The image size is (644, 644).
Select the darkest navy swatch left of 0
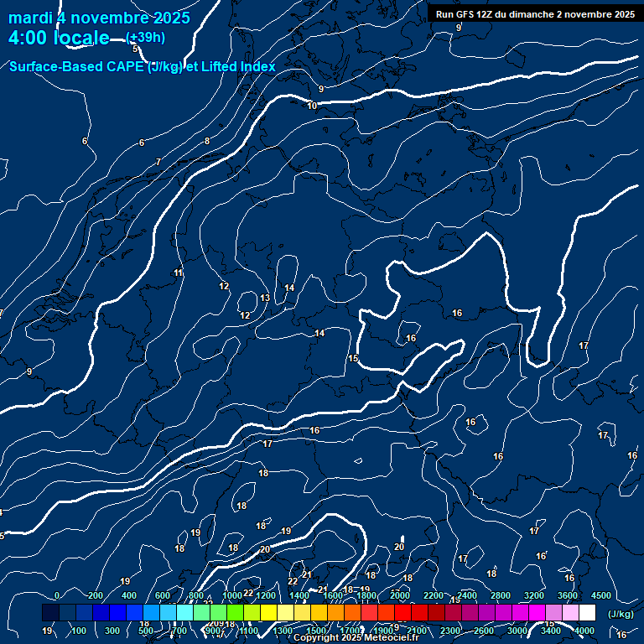point(50,612)
